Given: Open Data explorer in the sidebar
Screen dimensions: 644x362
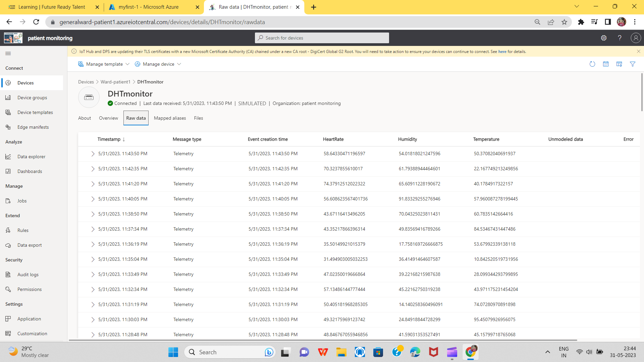Looking at the screenshot, I should pyautogui.click(x=32, y=156).
